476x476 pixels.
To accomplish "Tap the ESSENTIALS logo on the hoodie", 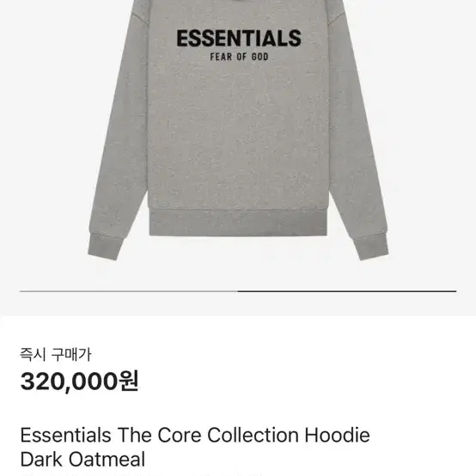I will click(x=239, y=39).
